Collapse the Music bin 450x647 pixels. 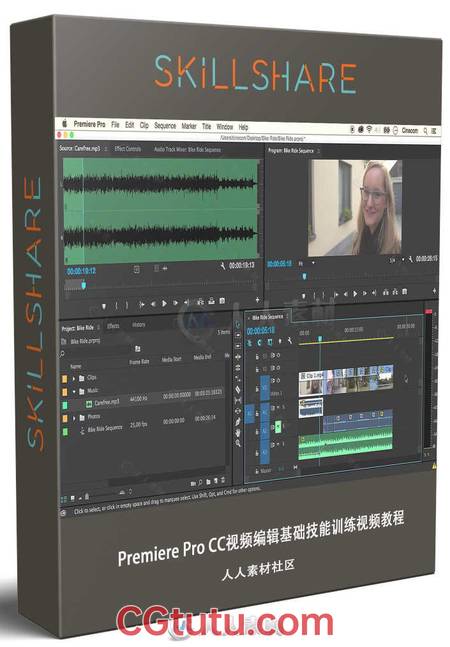(74, 391)
